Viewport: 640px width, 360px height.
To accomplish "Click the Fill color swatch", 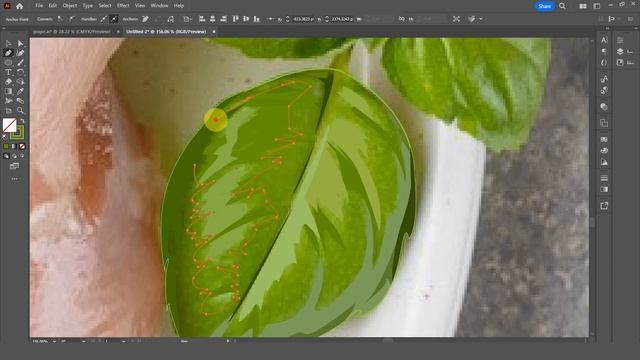I will click(x=10, y=125).
